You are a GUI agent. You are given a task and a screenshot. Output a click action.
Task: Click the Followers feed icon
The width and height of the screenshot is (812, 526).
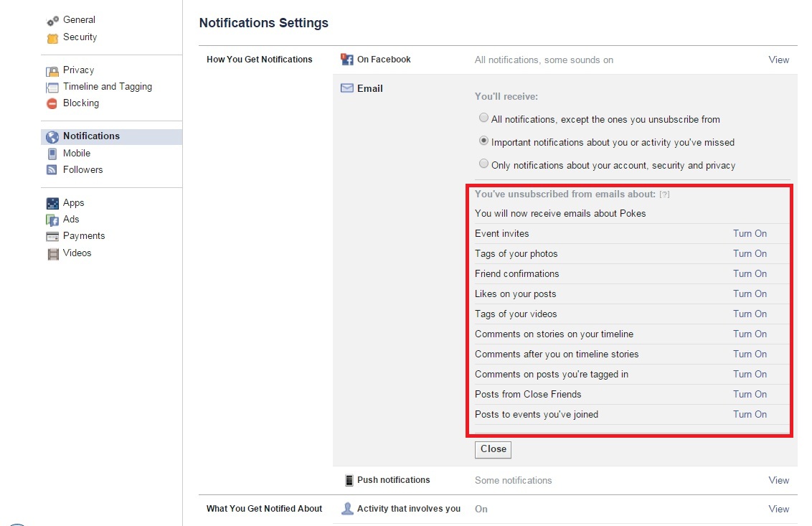tap(52, 170)
